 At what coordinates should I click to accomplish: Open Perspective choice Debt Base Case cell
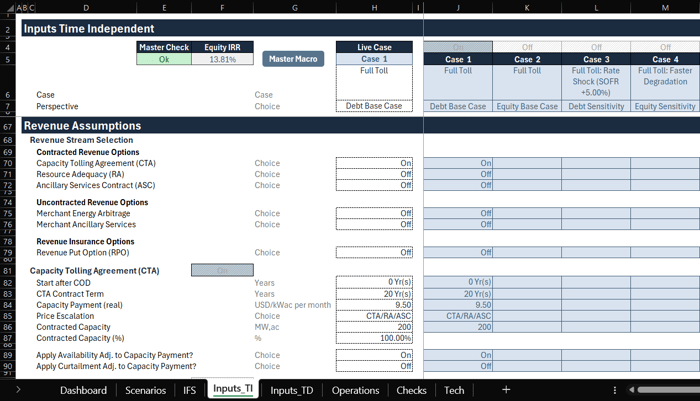pos(373,106)
